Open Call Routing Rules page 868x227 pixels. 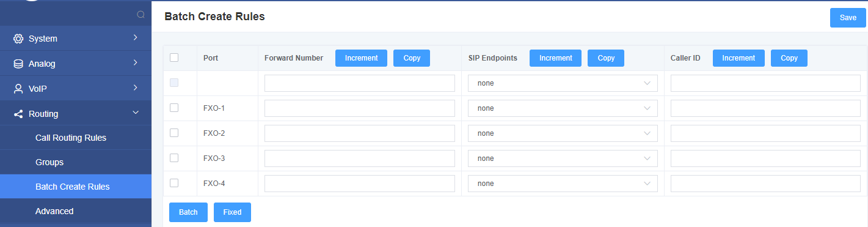tap(71, 138)
